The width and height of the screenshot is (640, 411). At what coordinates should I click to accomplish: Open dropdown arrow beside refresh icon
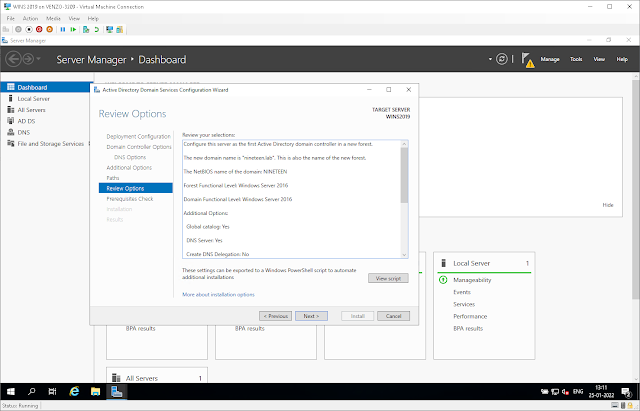(x=490, y=59)
